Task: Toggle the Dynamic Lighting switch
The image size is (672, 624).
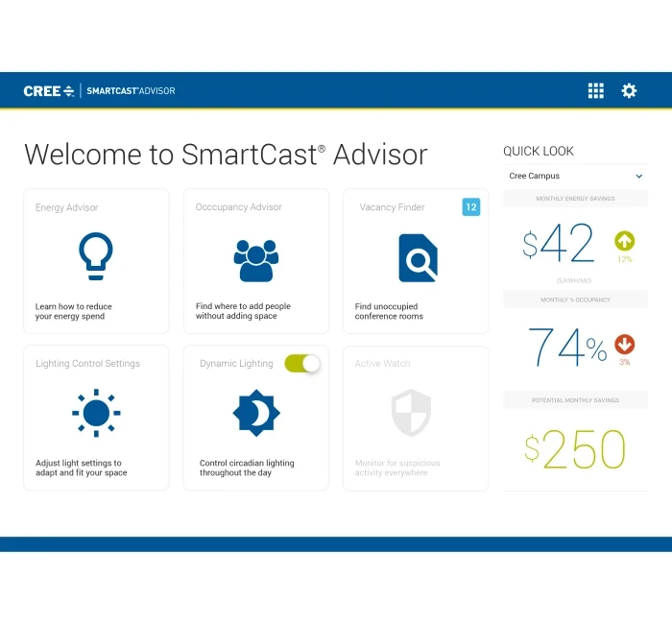Action: click(x=302, y=364)
